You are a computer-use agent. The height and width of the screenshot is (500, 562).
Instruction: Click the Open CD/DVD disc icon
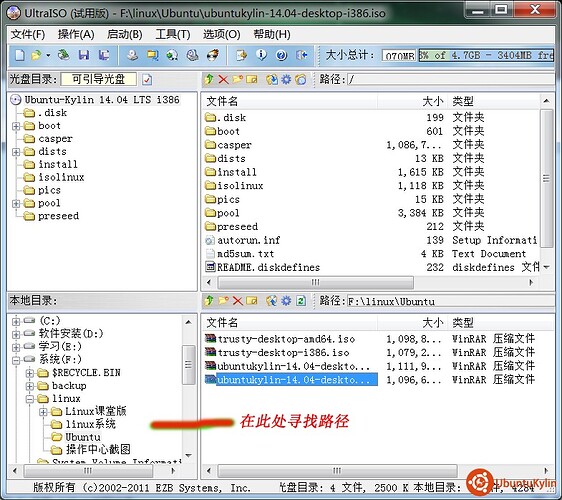coord(64,55)
